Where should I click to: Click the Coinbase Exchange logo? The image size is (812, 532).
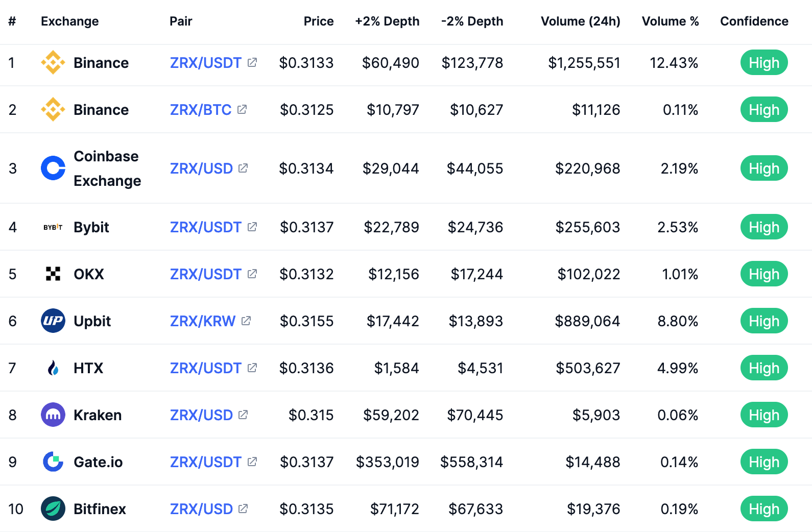[53, 168]
